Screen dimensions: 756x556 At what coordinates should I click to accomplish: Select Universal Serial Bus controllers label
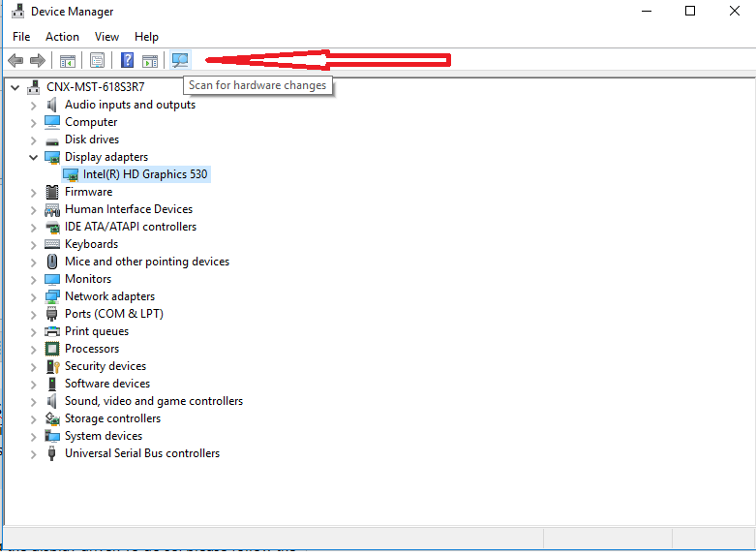click(142, 452)
